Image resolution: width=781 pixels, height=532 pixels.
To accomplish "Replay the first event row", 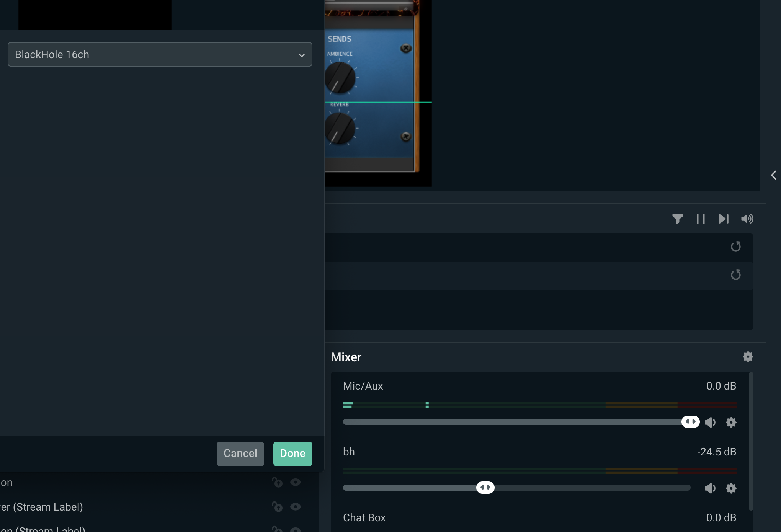I will 735,246.
